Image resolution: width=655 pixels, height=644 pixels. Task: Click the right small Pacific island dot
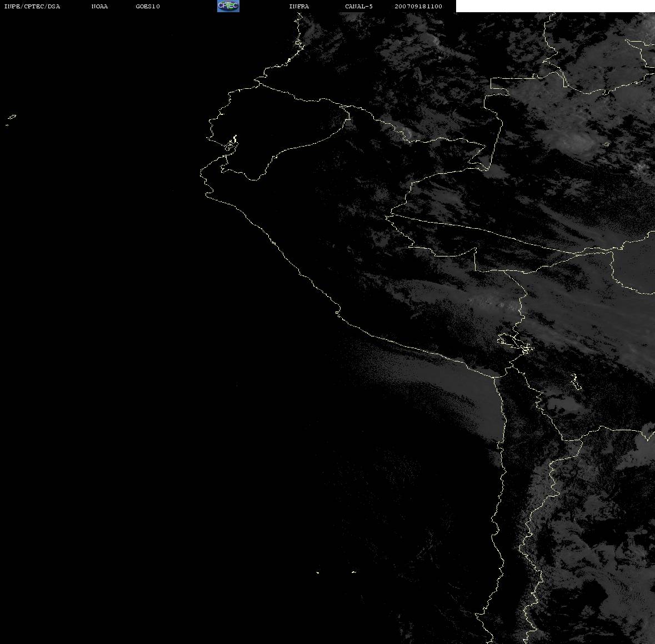354,572
